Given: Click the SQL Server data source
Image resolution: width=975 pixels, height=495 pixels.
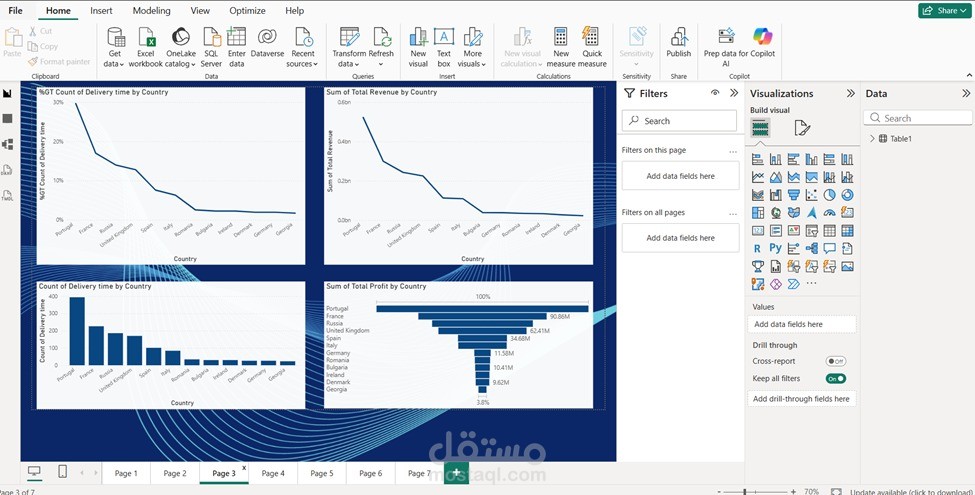Looking at the screenshot, I should [x=211, y=47].
